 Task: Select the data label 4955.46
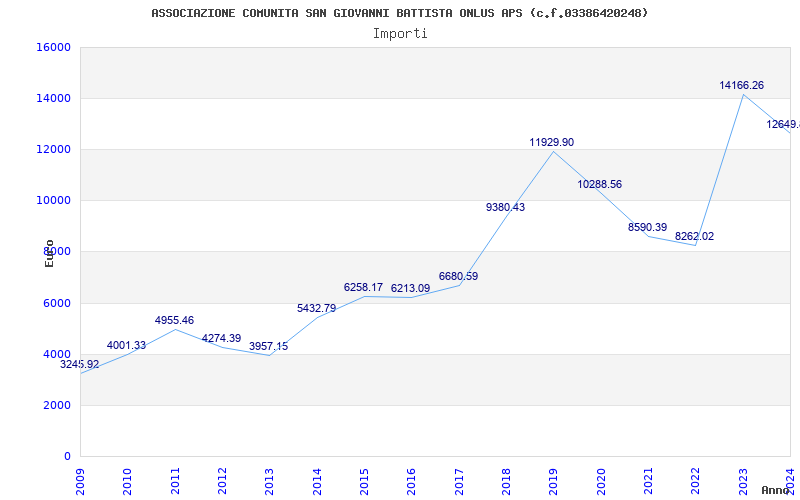coord(174,320)
